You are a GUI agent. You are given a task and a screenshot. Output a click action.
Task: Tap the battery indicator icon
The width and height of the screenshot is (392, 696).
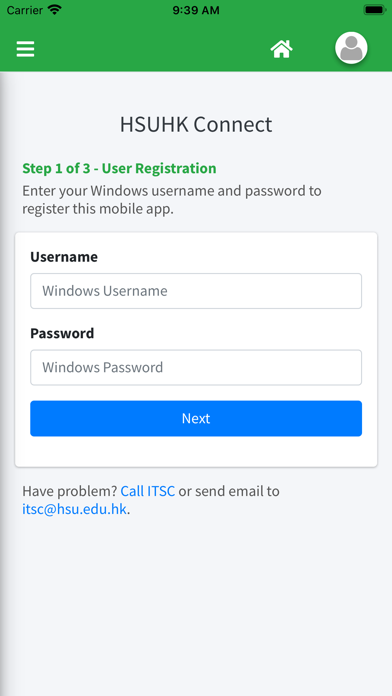tap(375, 10)
